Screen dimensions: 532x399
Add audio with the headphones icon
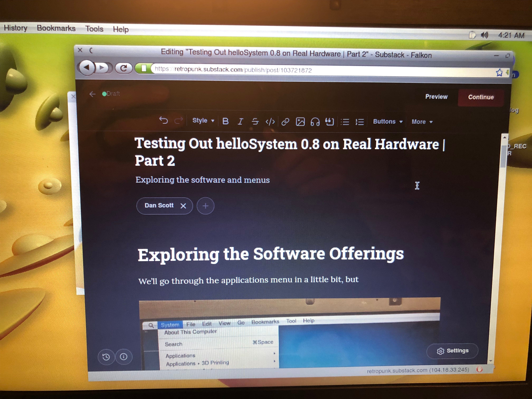tap(315, 122)
